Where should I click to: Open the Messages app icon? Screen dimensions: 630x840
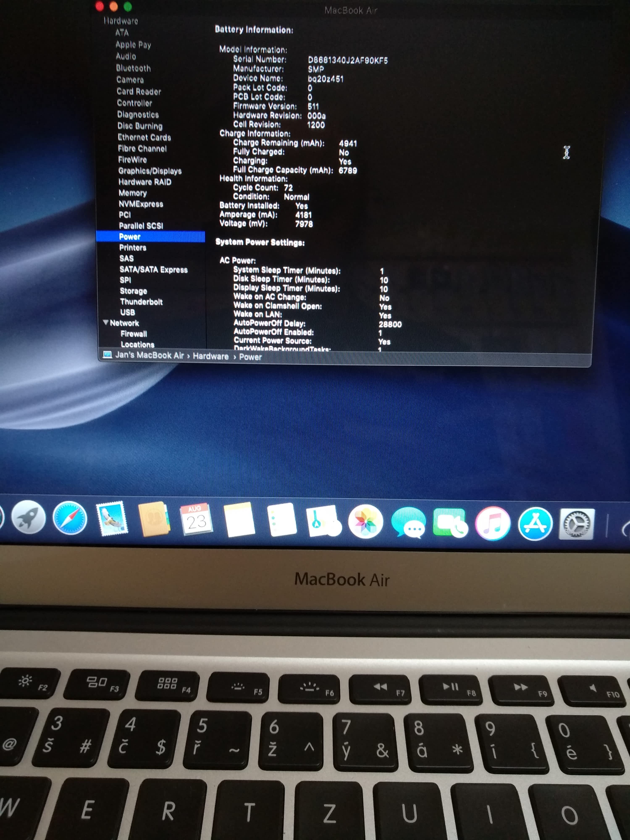[x=409, y=522]
